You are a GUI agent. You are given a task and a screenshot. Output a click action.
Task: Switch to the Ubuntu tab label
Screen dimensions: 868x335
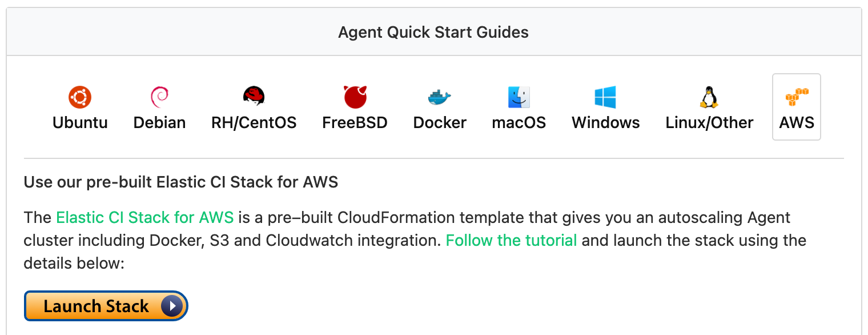pos(80,123)
